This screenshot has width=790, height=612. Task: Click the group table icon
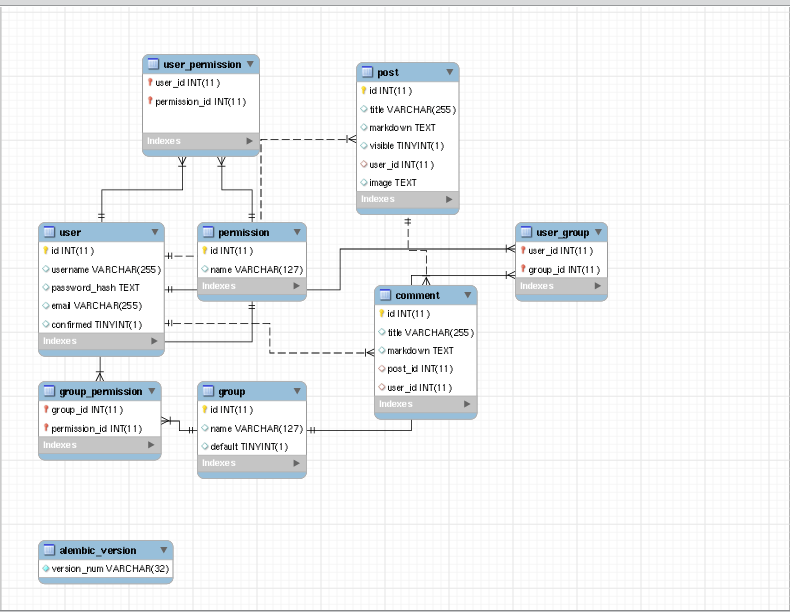tap(208, 391)
